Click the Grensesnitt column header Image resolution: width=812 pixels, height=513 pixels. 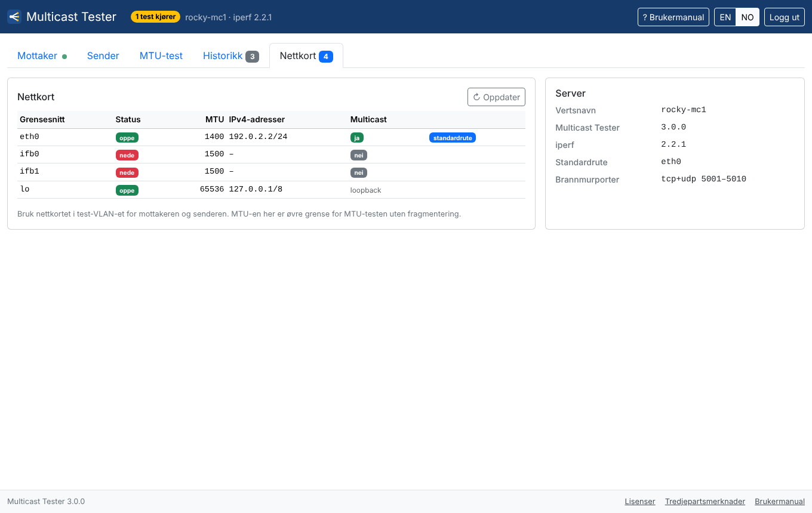(x=42, y=119)
